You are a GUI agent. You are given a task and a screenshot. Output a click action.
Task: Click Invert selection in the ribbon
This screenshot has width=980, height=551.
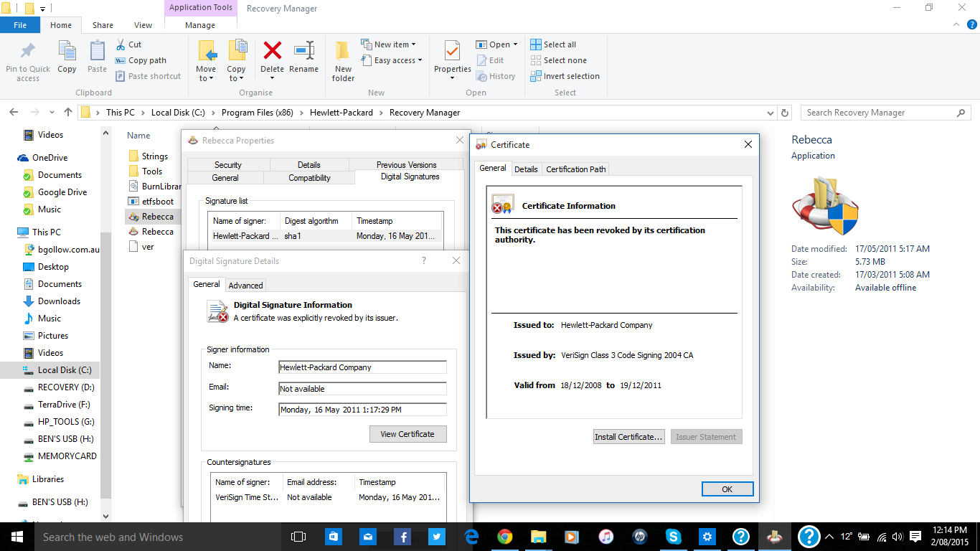565,76
